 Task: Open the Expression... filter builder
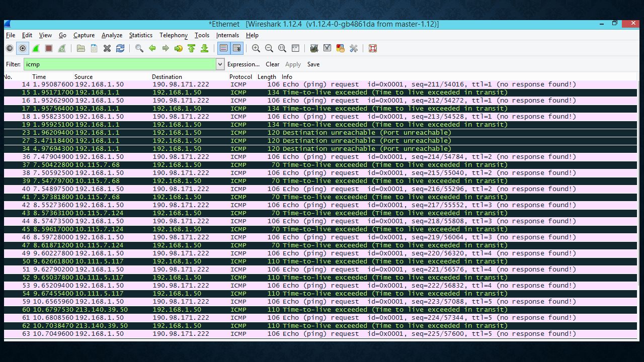click(244, 64)
